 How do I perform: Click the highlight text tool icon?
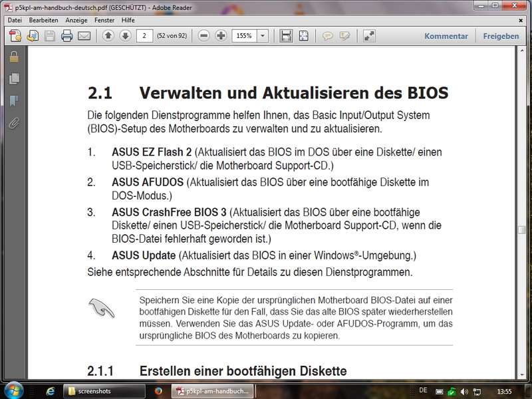click(344, 36)
